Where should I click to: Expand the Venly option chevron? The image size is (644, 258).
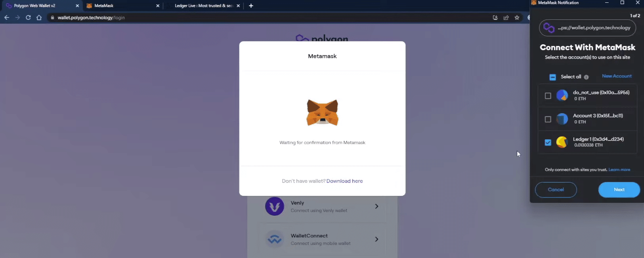tap(376, 206)
